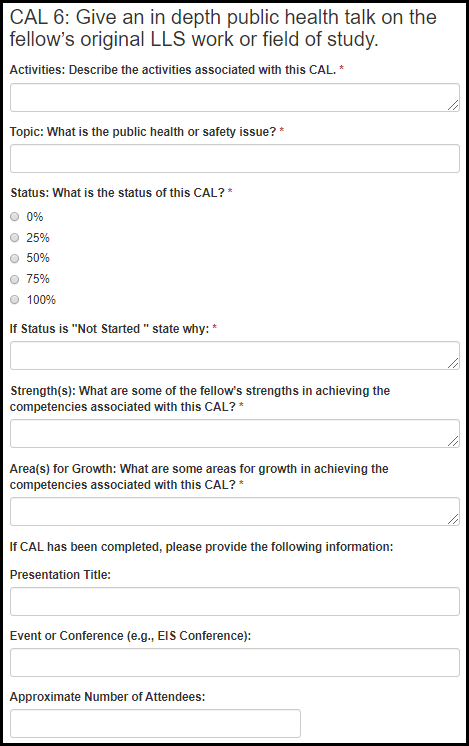Image resolution: width=469 pixels, height=746 pixels.
Task: Focus the Topic public health issue field
Action: tap(235, 158)
